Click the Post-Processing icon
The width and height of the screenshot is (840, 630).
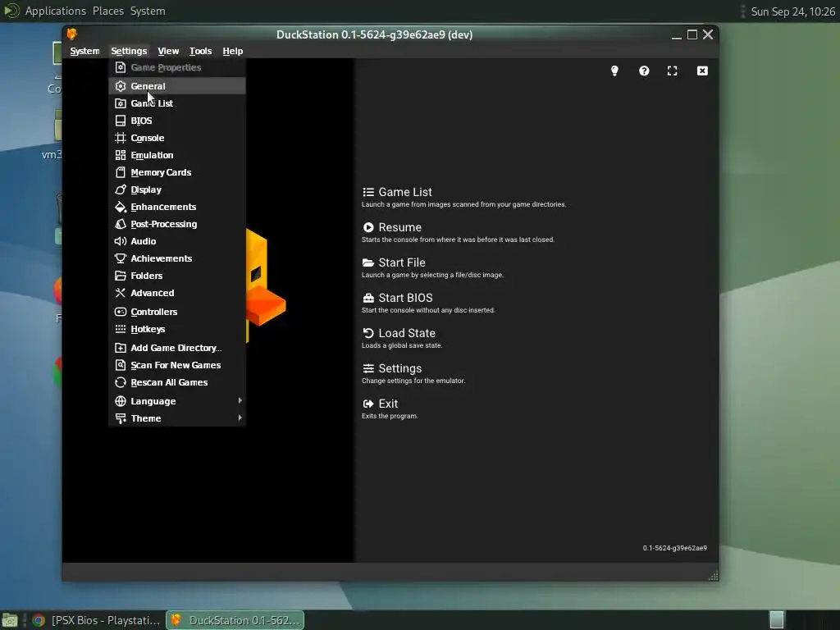(x=121, y=223)
